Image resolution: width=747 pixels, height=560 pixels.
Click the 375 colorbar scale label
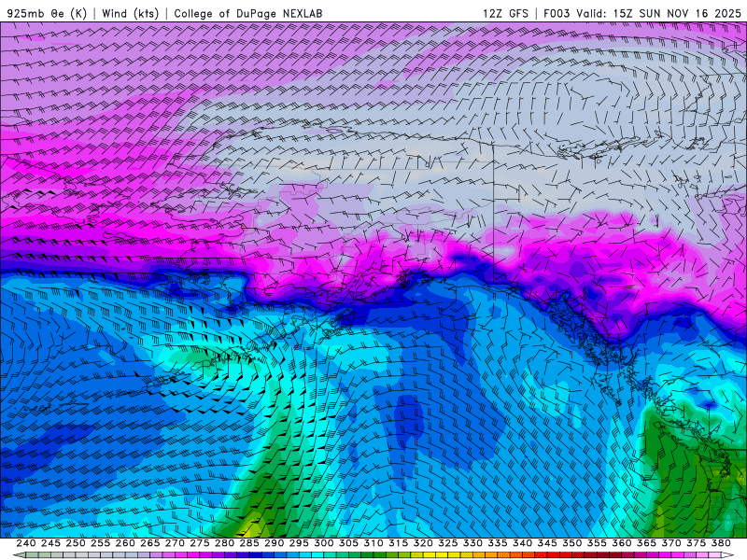(x=696, y=543)
